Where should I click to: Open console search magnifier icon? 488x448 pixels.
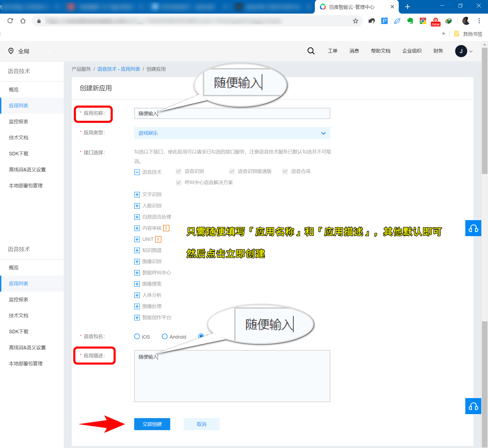[311, 51]
